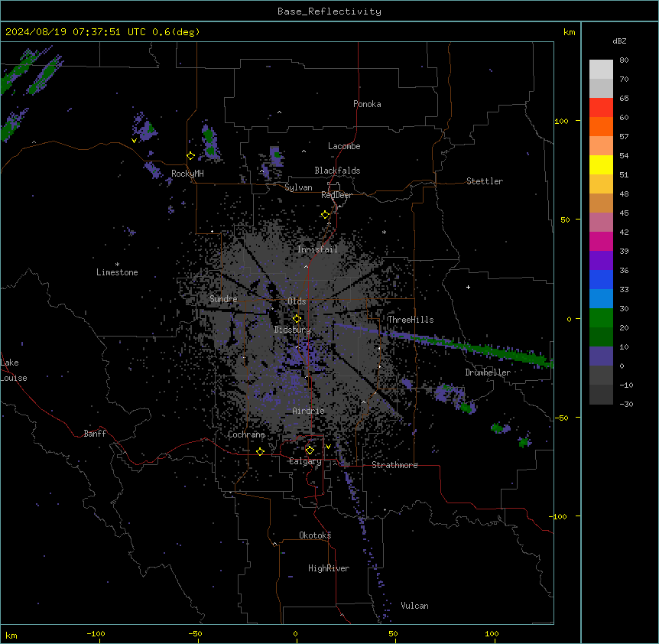This screenshot has height=644, width=659.
Task: Click the Didsbury label
Action: point(293,330)
